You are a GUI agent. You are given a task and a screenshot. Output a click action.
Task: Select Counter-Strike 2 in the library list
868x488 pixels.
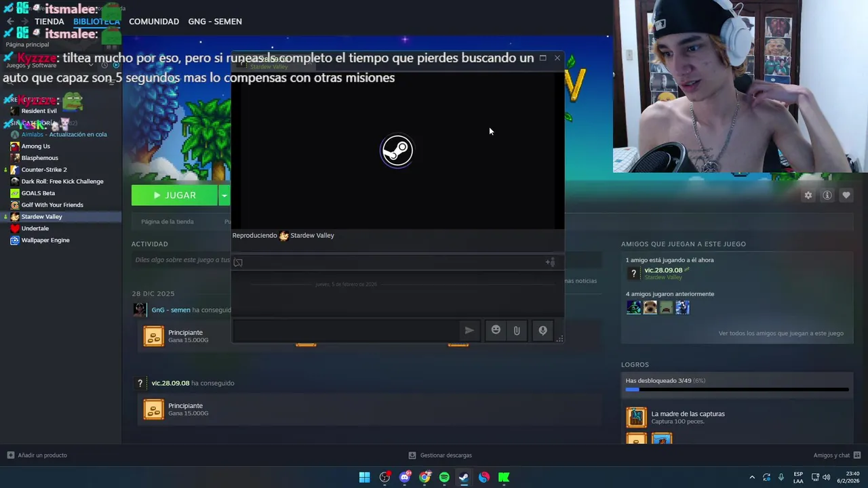coord(44,169)
